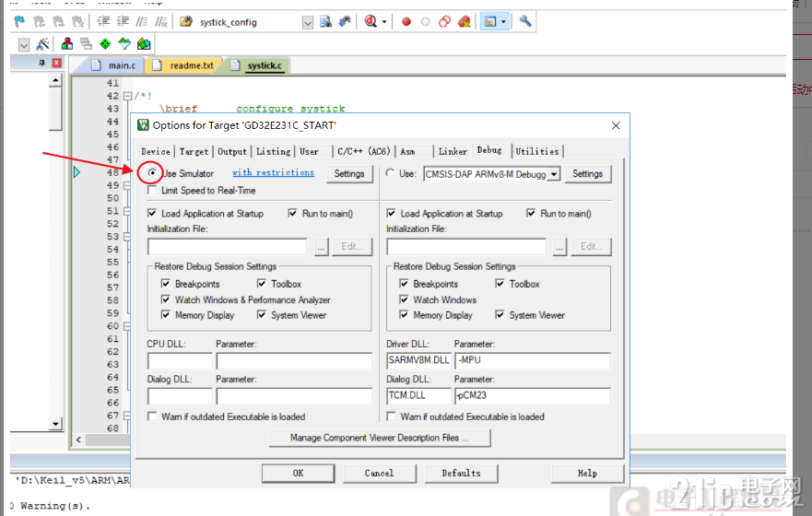The height and width of the screenshot is (516, 812).
Task: Click the incremental find binoculars icon
Action: click(345, 22)
